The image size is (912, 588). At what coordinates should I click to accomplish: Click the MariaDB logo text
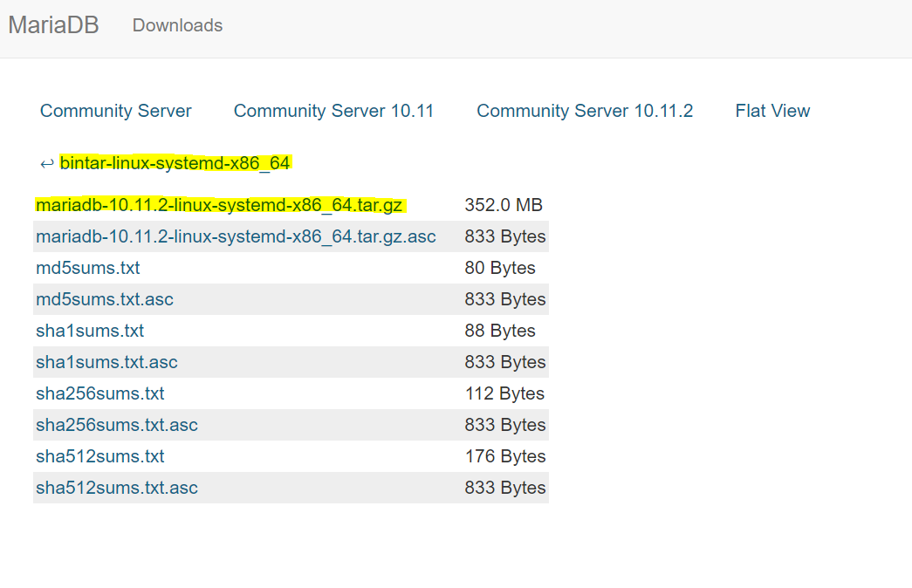tap(53, 25)
